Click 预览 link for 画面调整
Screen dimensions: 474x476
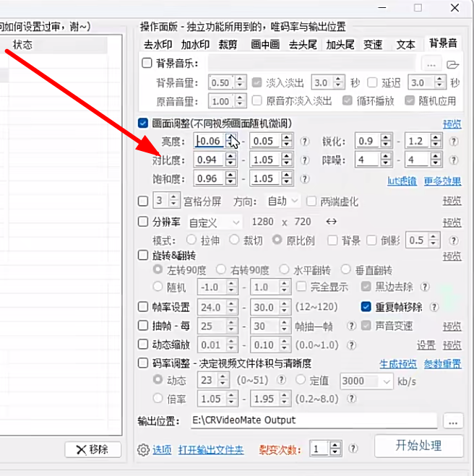[452, 124]
